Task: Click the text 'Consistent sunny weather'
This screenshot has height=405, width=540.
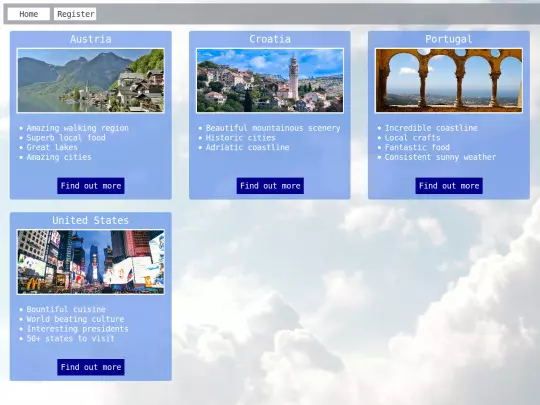Action: 440,157
